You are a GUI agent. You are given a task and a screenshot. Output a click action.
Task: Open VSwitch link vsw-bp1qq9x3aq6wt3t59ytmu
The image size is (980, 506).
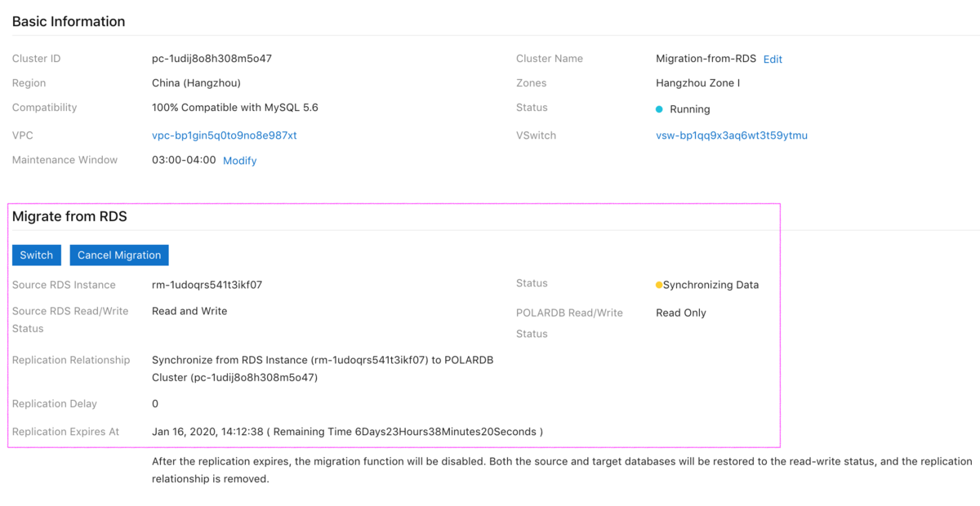click(732, 135)
